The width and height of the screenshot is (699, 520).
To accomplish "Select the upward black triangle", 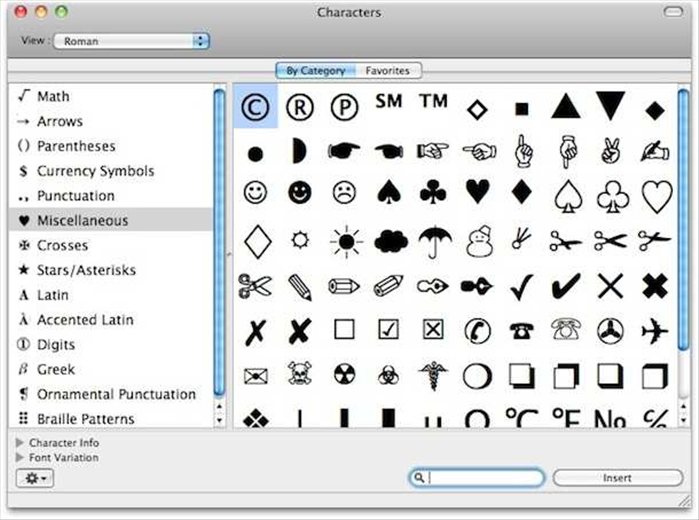I will tap(566, 106).
